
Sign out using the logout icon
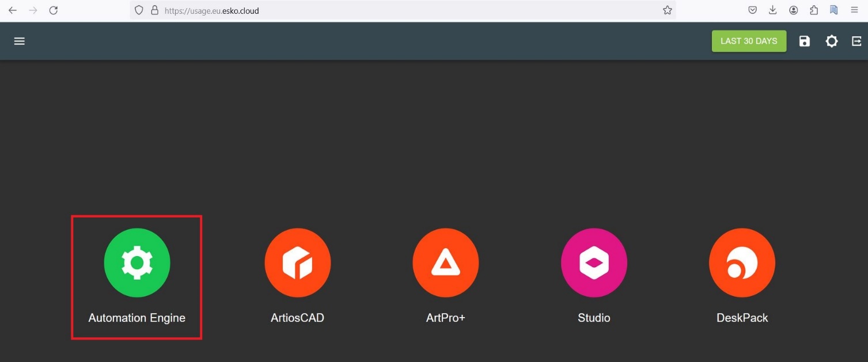click(x=856, y=41)
